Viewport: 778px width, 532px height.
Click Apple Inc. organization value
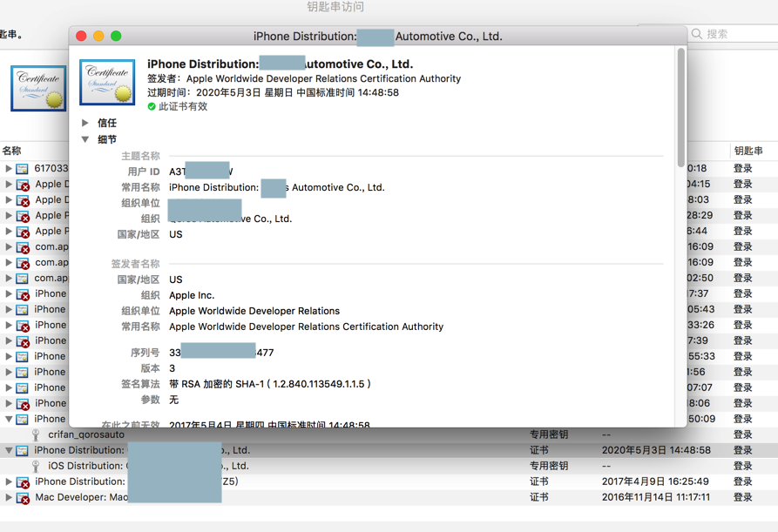[x=192, y=295]
